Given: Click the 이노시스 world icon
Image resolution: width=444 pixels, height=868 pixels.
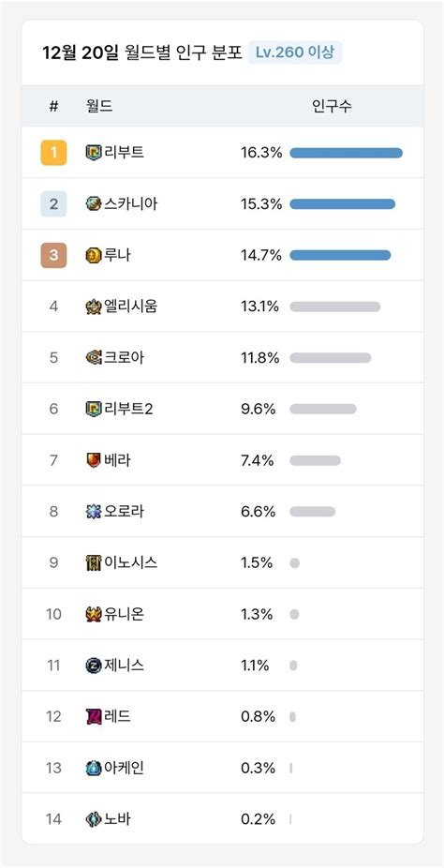Looking at the screenshot, I should (x=94, y=563).
